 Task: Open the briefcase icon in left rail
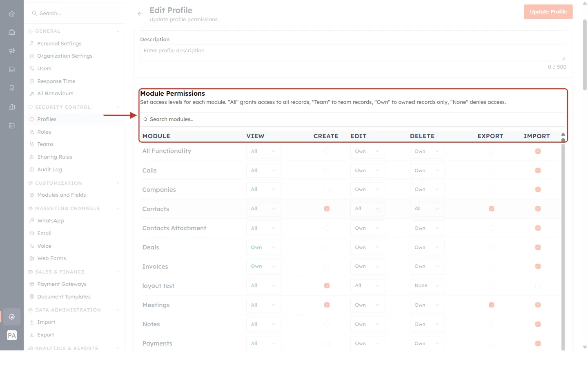click(12, 32)
